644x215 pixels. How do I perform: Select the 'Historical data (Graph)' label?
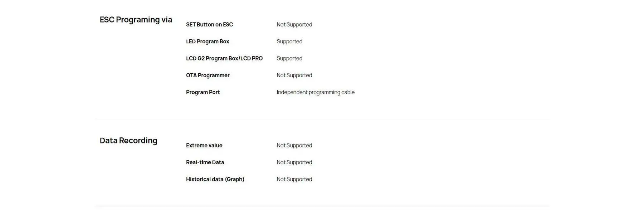click(x=215, y=179)
